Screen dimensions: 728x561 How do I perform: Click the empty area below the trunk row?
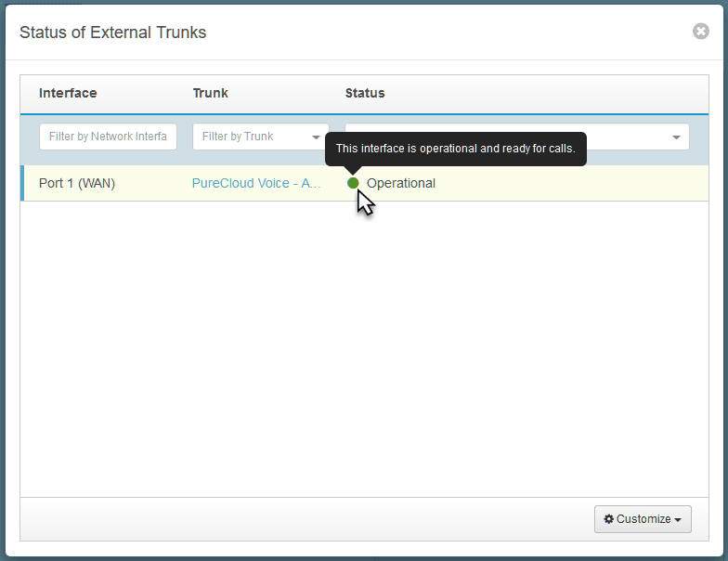[x=364, y=344]
